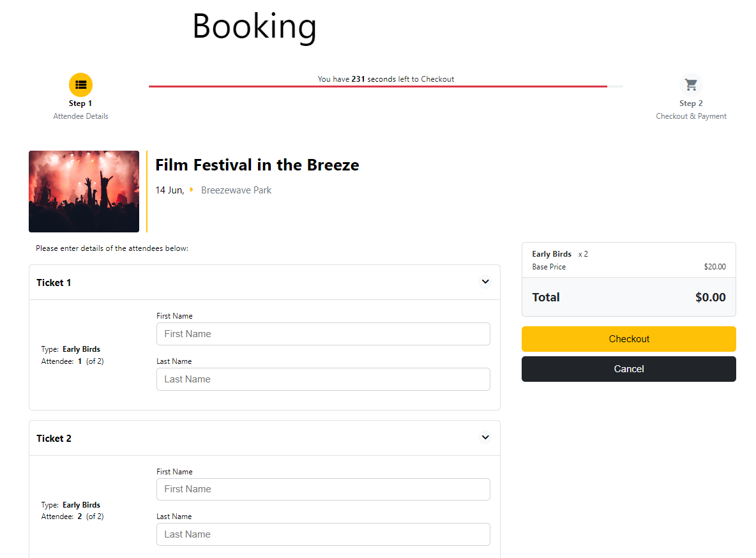Collapse Ticket 2 using its chevron

pyautogui.click(x=485, y=437)
